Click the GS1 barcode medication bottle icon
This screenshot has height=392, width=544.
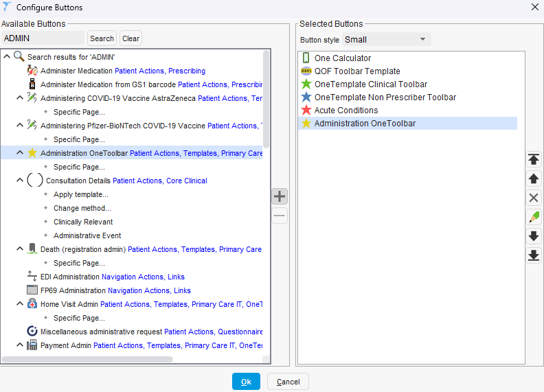click(x=32, y=84)
